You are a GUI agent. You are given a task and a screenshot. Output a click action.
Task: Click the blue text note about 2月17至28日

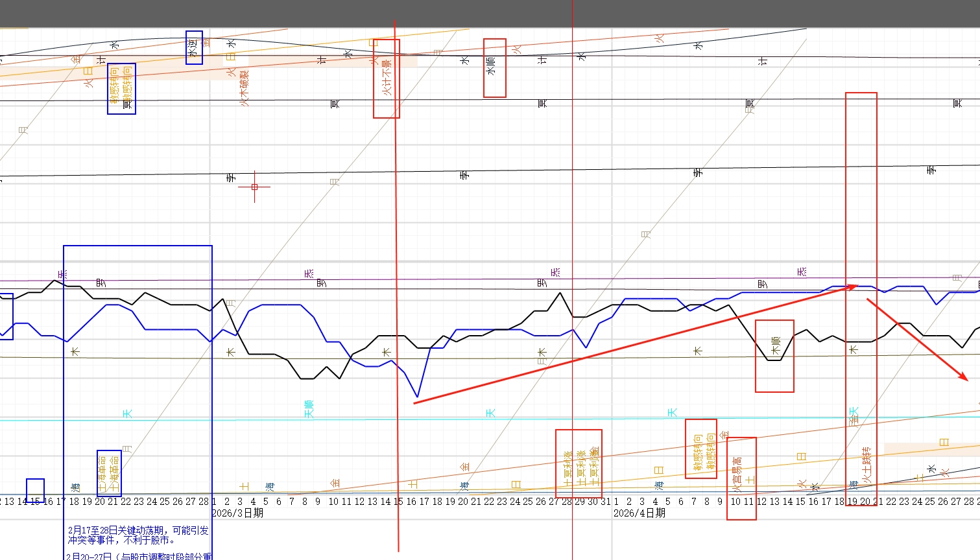(138, 535)
